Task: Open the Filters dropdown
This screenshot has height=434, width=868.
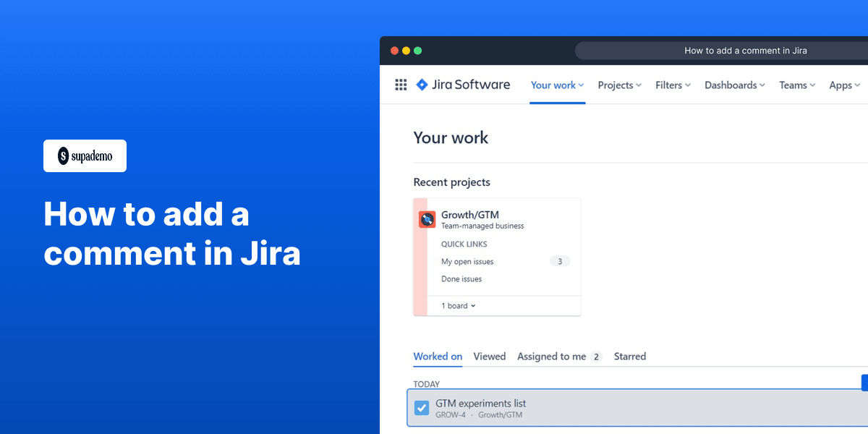Action: pos(672,85)
